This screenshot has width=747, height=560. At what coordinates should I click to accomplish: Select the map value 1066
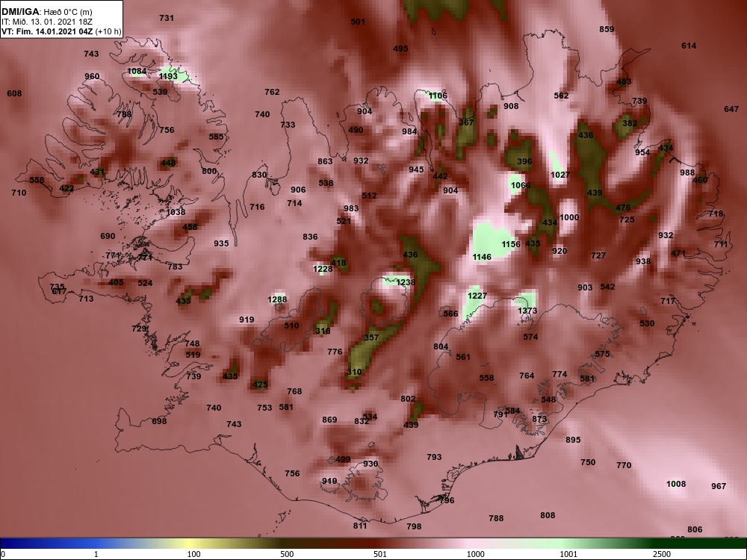click(x=520, y=185)
